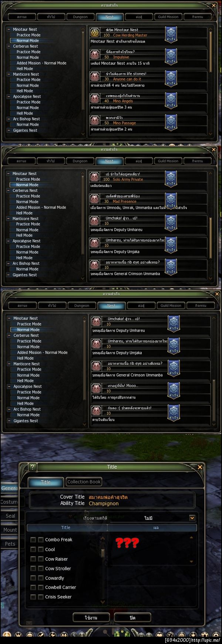The height and width of the screenshot is (644, 222).
Task: Click the Solo Army Private achievement icon
Action: [x=95, y=177]
